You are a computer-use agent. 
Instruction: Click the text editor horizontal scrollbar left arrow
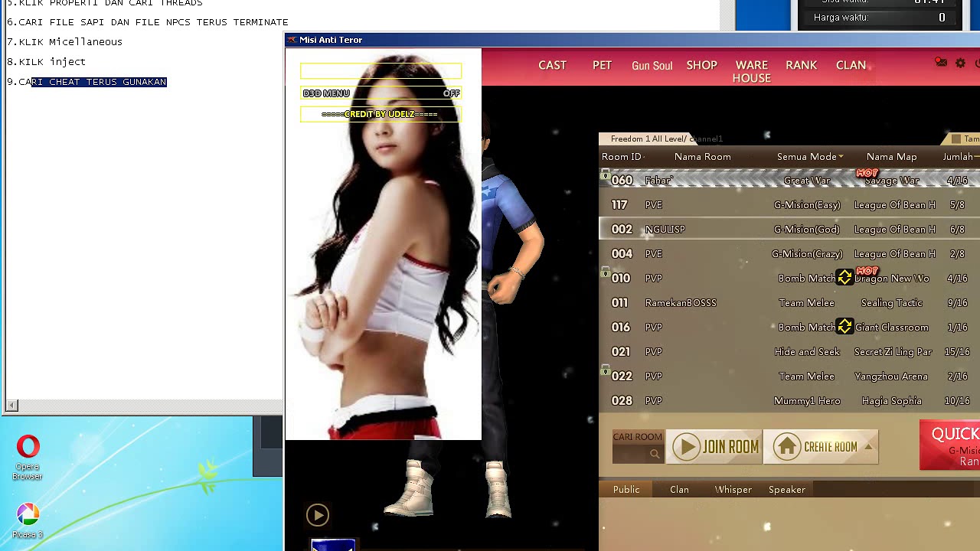point(11,406)
